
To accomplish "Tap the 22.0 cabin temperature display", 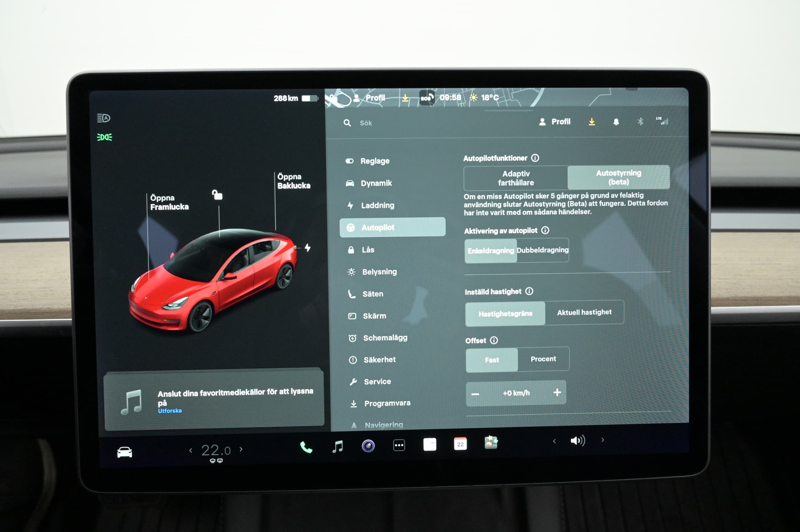I will (216, 450).
